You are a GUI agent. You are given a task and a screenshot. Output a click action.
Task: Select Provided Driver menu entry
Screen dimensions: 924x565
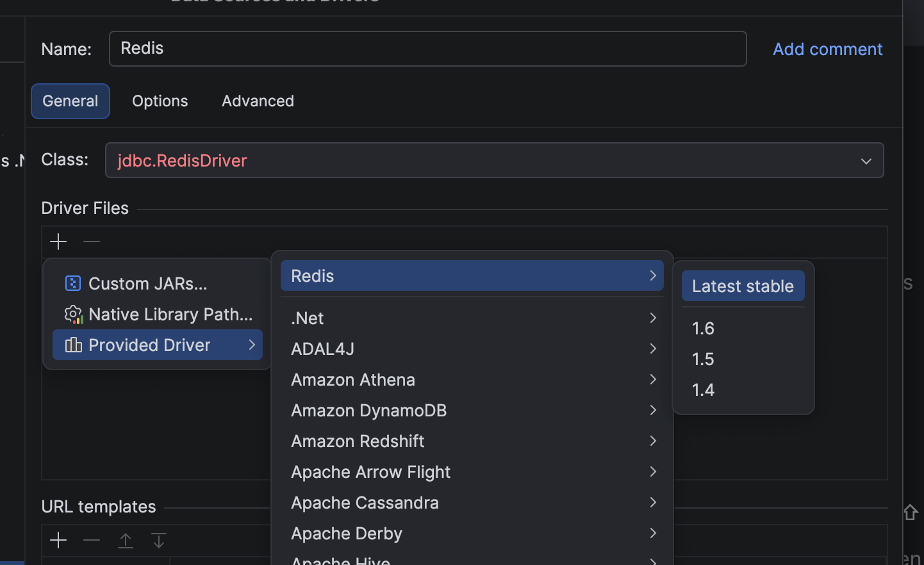coord(158,345)
